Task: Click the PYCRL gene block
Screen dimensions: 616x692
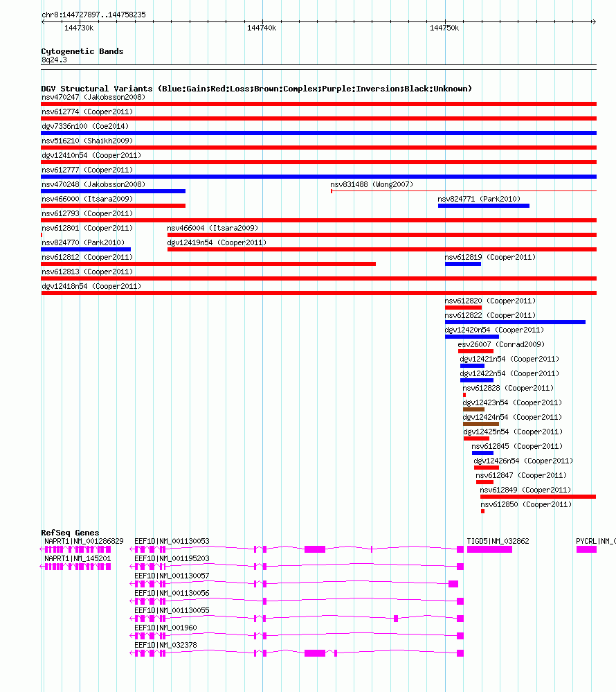Action: coord(586,549)
